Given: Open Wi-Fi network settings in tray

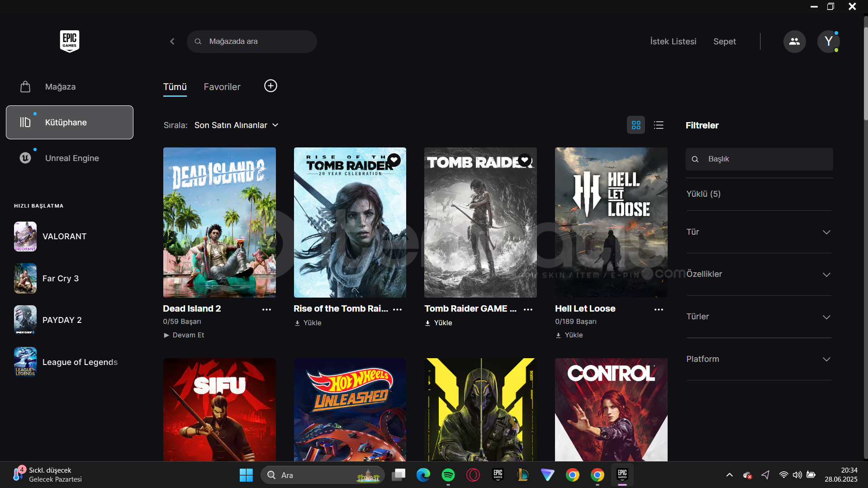Looking at the screenshot, I should (x=783, y=475).
